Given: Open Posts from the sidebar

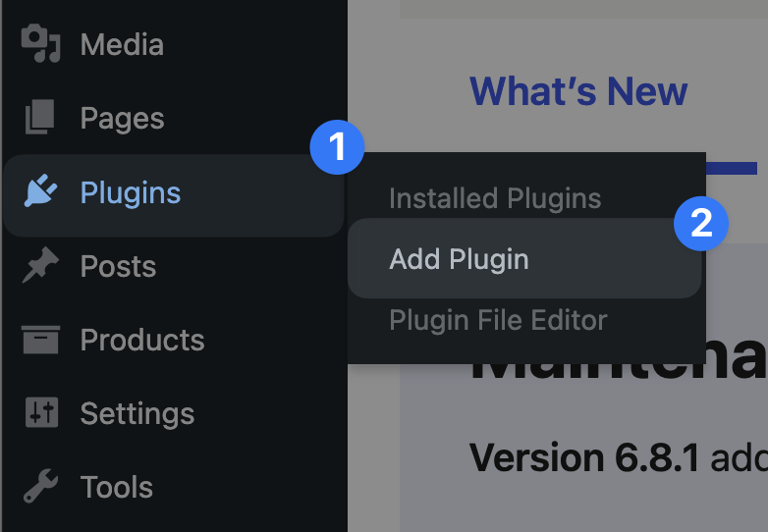Looking at the screenshot, I should pyautogui.click(x=118, y=266).
